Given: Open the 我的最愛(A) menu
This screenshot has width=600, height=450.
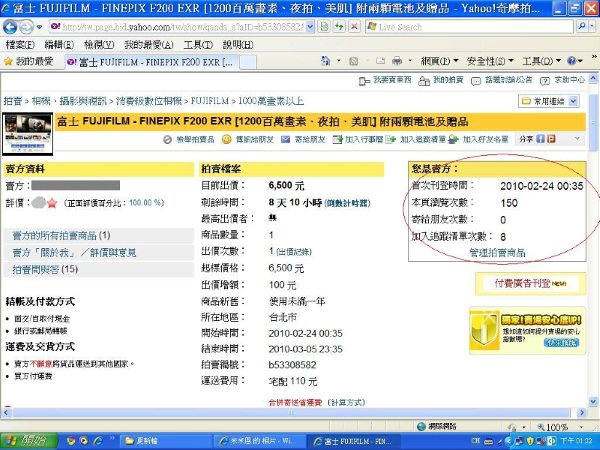Looking at the screenshot, I should point(149,45).
